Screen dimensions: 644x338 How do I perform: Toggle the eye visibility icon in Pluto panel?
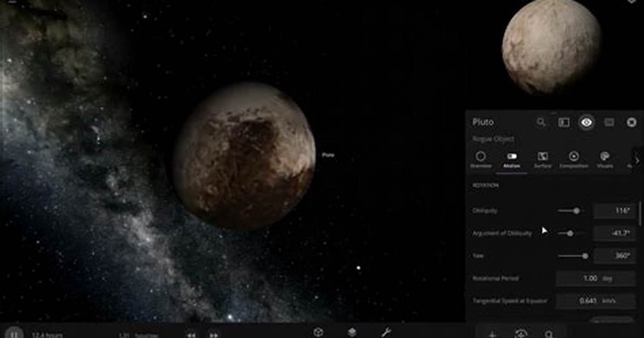click(586, 122)
